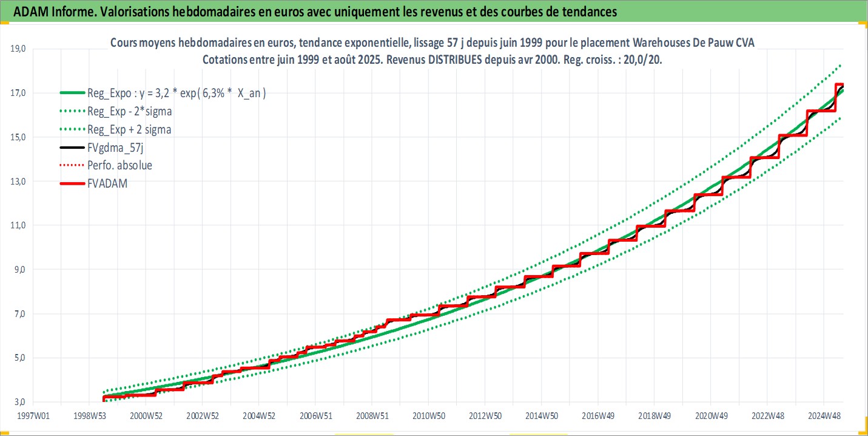Select the subtitle line 'Cotations entre juin 1999 et août 2025'

click(432, 61)
